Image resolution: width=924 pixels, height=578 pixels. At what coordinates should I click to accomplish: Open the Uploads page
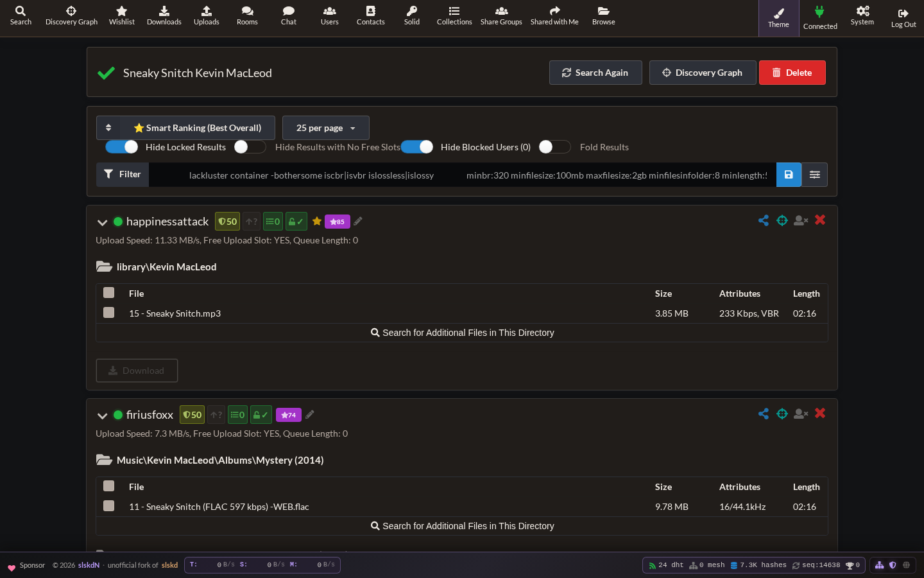coord(207,15)
